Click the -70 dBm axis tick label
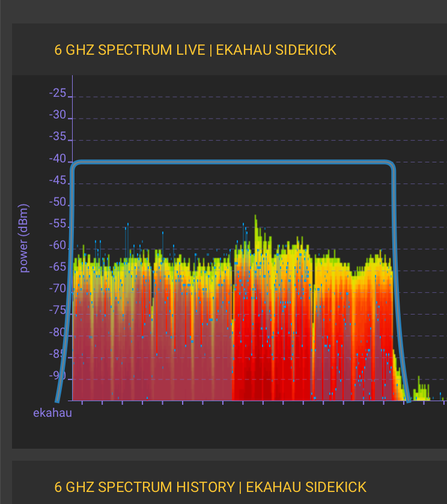 point(58,289)
